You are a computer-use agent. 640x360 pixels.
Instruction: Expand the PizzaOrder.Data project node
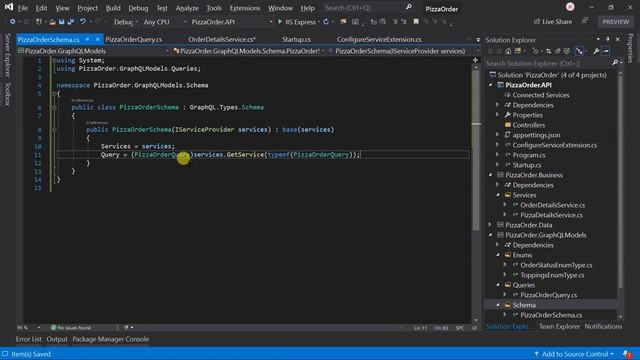click(491, 225)
